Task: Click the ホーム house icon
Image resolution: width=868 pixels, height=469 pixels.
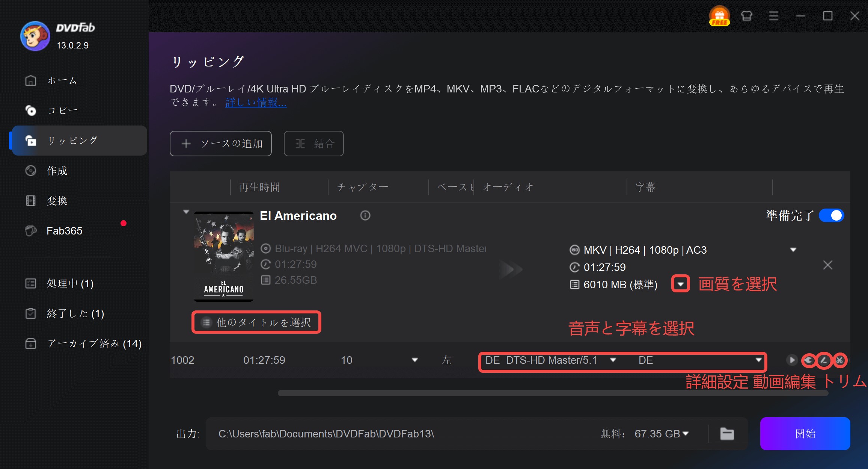Action: pyautogui.click(x=30, y=80)
